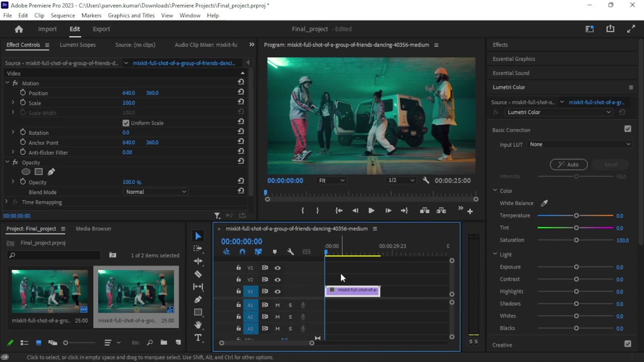
Task: Select the Slip tool
Action: (198, 287)
